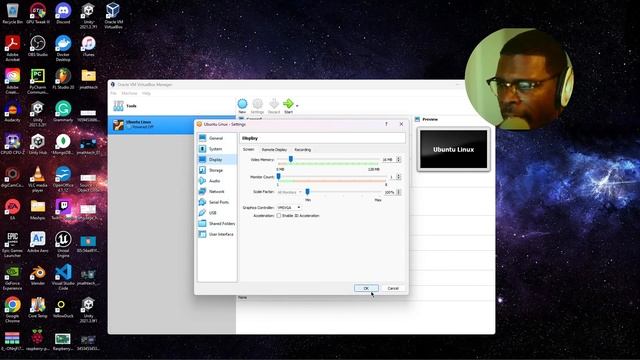This screenshot has width=640, height=360.
Task: Open Unreal Engine desktop shortcut
Action: [63, 244]
